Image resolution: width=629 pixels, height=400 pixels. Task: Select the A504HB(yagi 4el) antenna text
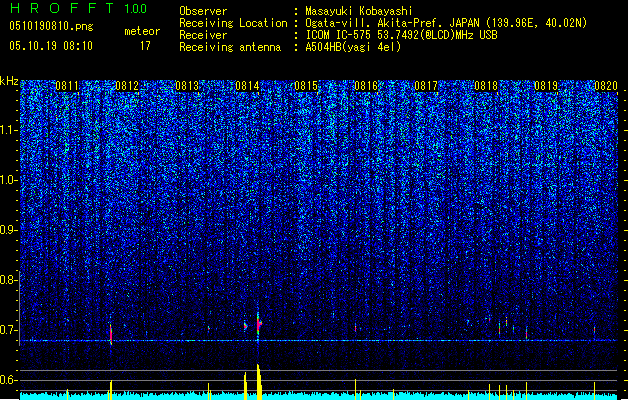[x=353, y=47]
